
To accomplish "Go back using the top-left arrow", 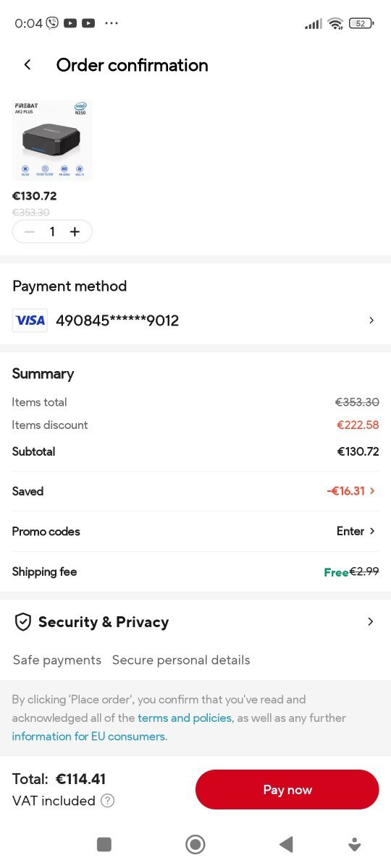I will point(28,65).
